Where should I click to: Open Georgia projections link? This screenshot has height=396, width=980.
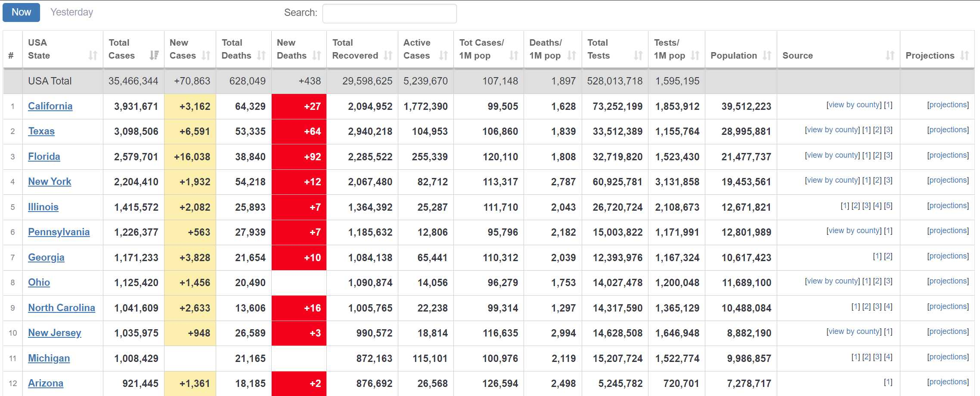(948, 256)
